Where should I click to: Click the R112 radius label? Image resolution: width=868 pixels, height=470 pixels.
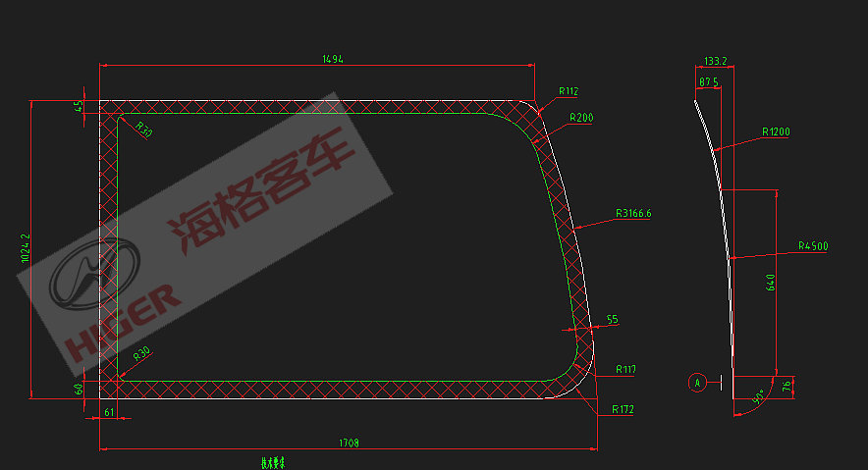click(569, 91)
